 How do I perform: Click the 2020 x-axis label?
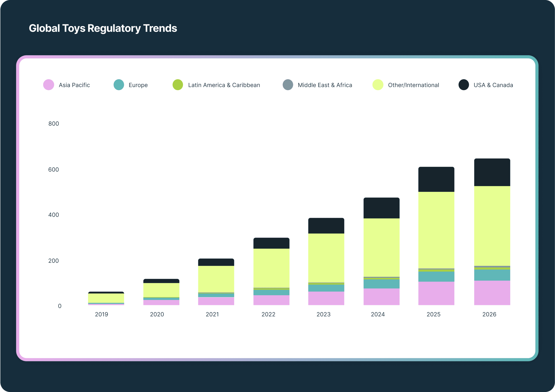pos(157,314)
